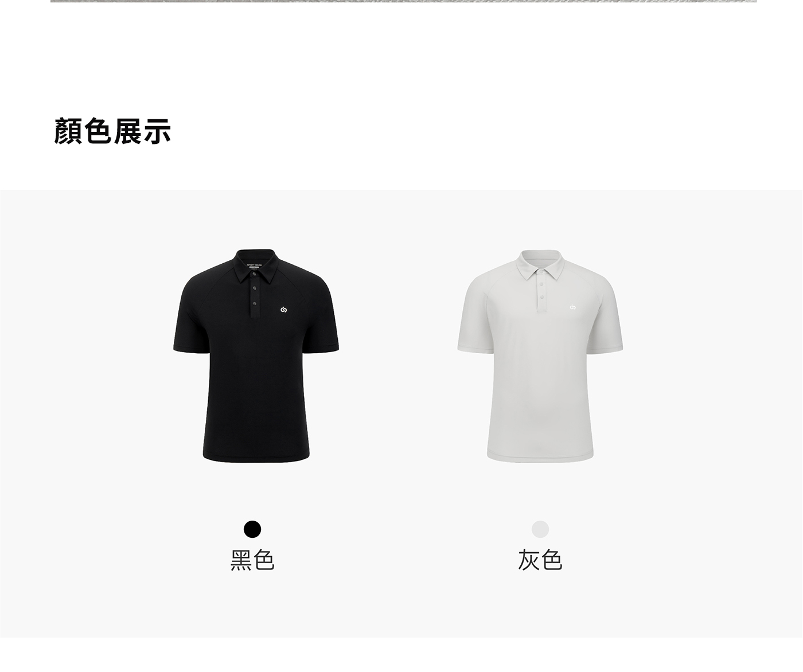The image size is (803, 672).
Task: Select the black color swatch circle
Action: pos(252,529)
